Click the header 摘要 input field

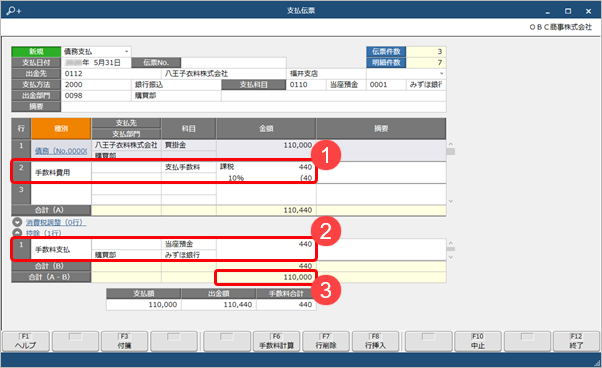(253, 107)
